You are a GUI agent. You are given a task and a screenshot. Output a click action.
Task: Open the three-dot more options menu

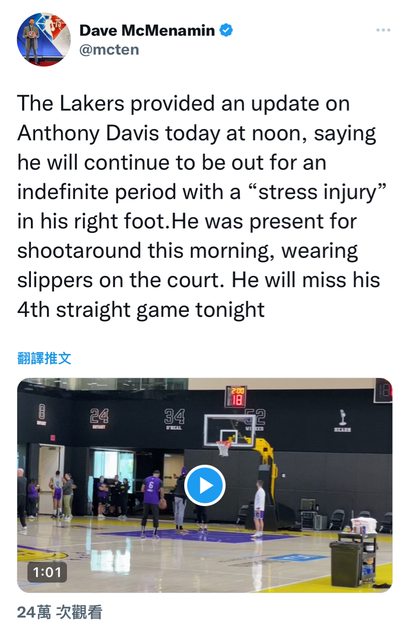click(383, 30)
